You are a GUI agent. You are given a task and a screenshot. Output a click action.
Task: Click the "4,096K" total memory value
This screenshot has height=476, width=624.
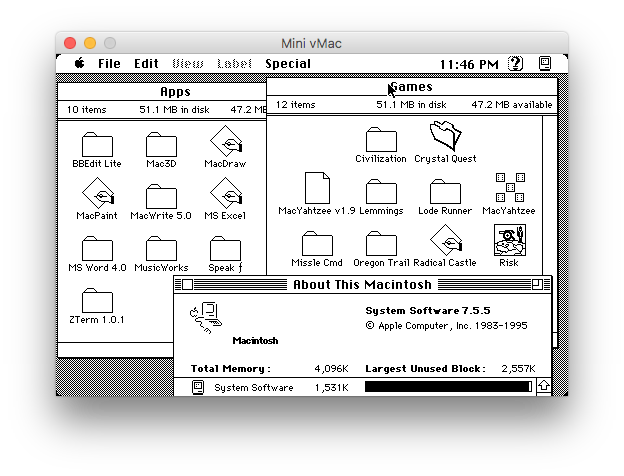pyautogui.click(x=332, y=369)
